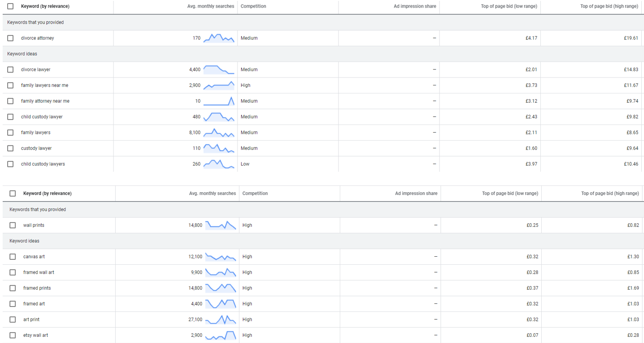
Task: Sort by Competition in divorce attorney table
Action: [x=254, y=7]
